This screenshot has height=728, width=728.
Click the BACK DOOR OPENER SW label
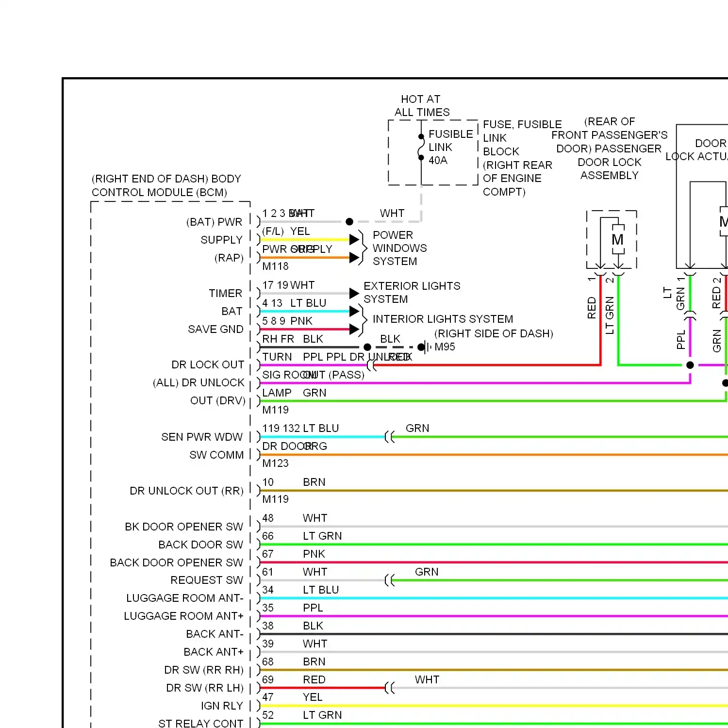tap(177, 563)
